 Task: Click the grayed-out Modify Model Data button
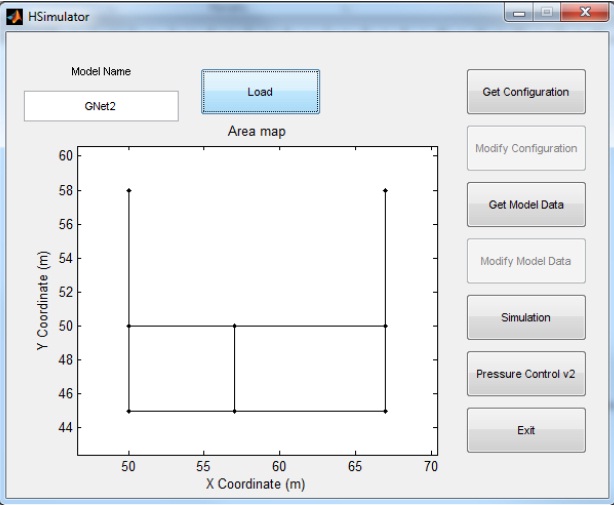pos(526,261)
